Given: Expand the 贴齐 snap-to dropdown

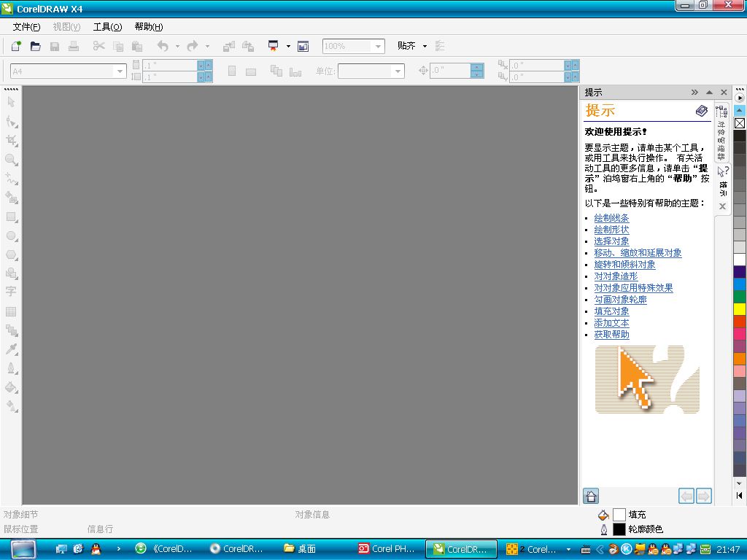Looking at the screenshot, I should tap(425, 46).
